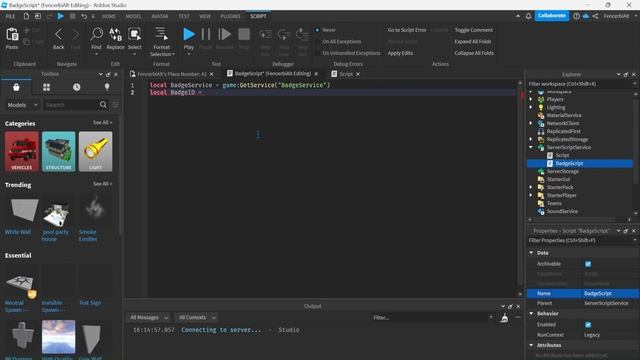Collapse the Behavior properties section
The image size is (640, 360).
531,313
